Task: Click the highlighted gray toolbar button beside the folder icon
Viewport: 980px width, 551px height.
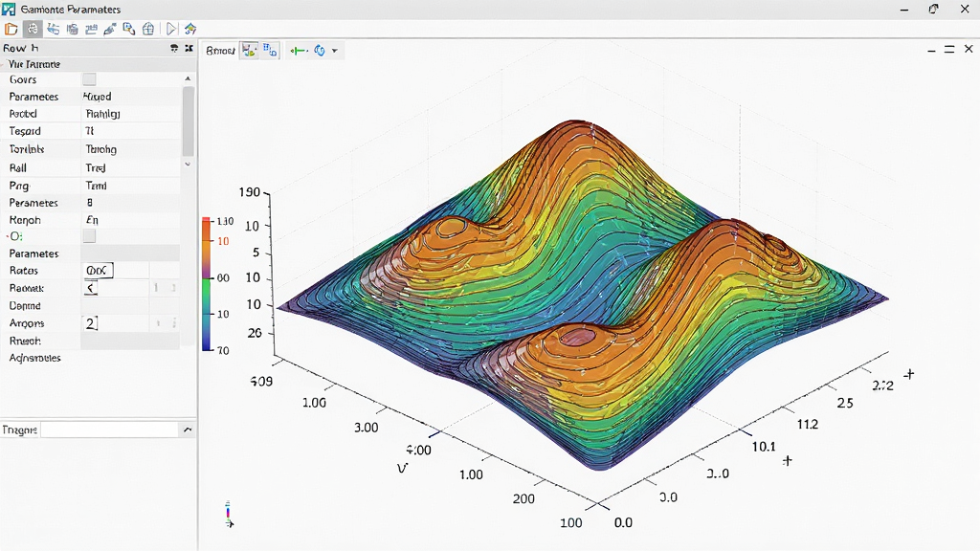Action: 32,29
